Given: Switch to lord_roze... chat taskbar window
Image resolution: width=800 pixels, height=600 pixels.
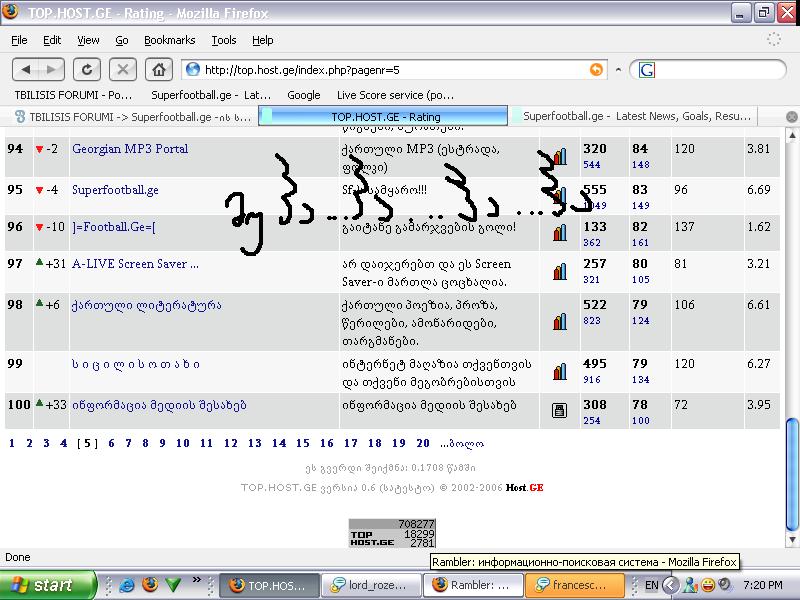Looking at the screenshot, I should 370,585.
